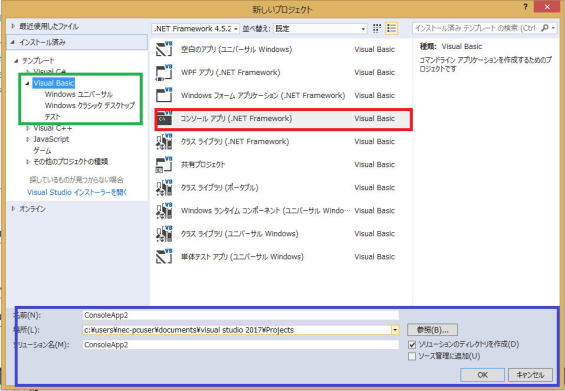This screenshot has width=565, height=391.
Task: Expand the JavaScript tree node
Action: click(x=27, y=139)
